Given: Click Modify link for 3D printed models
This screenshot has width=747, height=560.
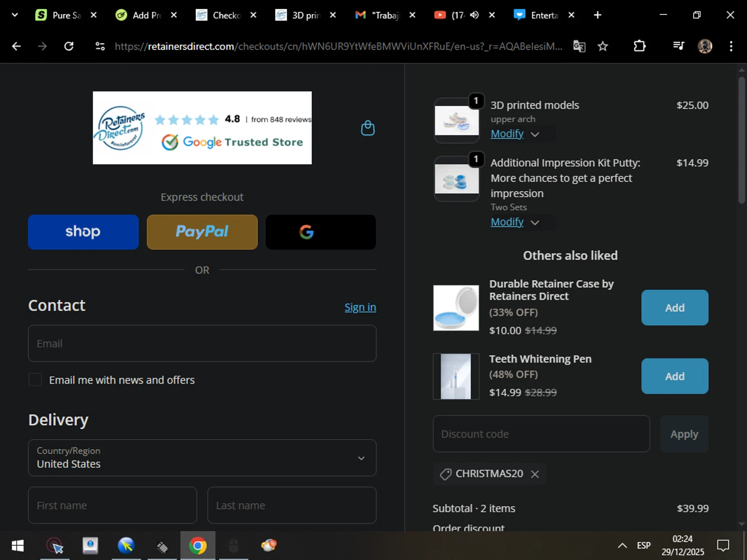Looking at the screenshot, I should point(507,134).
